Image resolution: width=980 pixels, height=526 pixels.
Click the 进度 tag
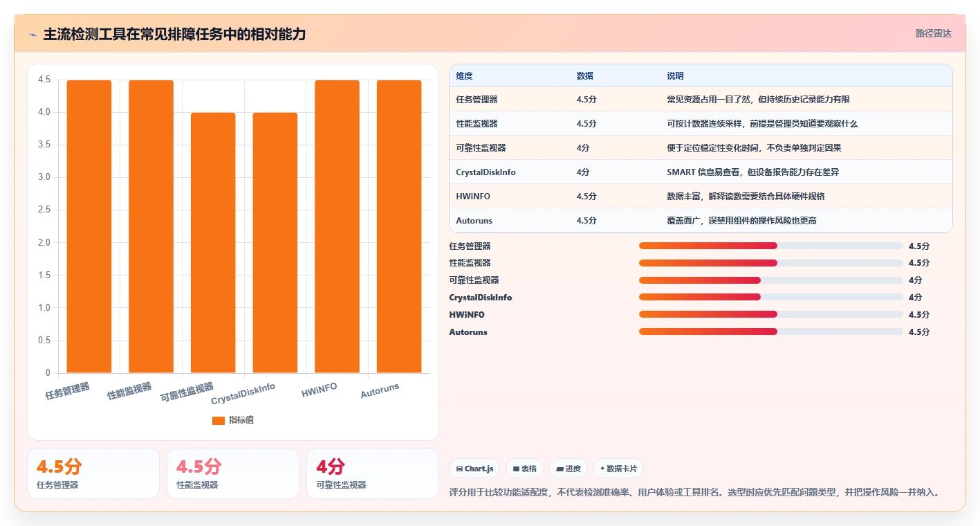pos(568,469)
